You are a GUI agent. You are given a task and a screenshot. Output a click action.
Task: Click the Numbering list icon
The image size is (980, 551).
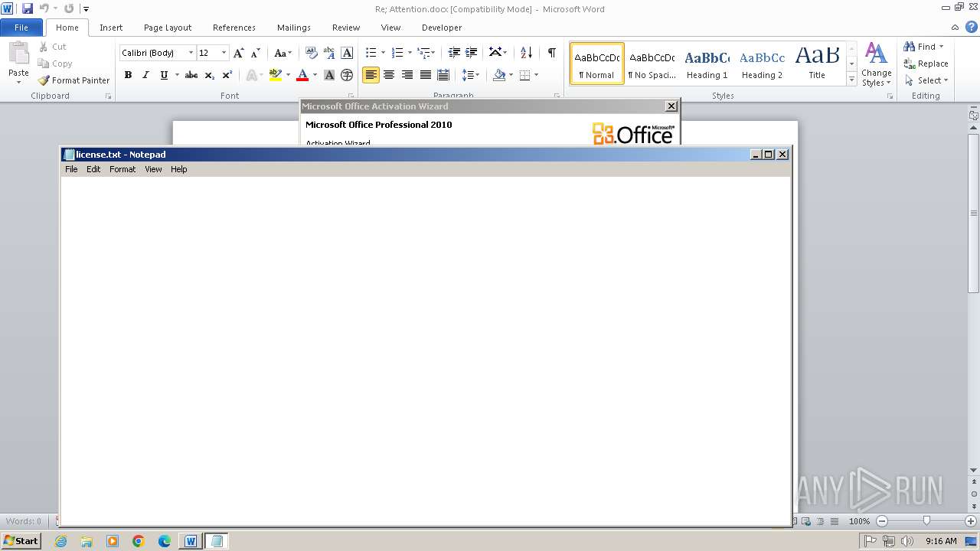click(x=397, y=53)
